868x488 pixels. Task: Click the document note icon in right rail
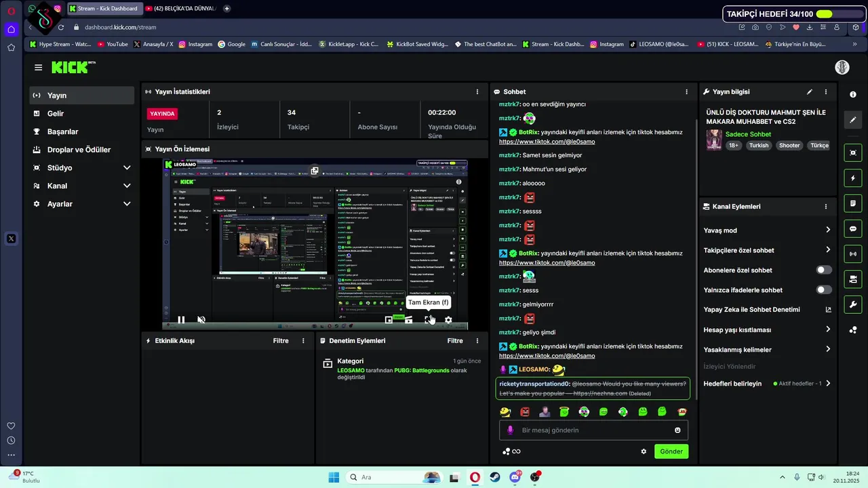pyautogui.click(x=853, y=203)
